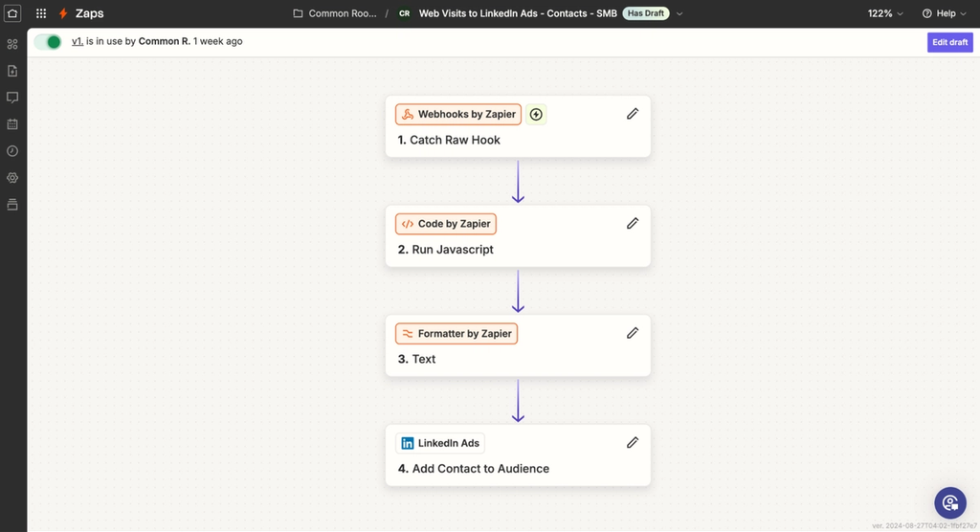The width and height of the screenshot is (980, 532).
Task: Toggle the Zap on/off switch
Action: tap(48, 42)
